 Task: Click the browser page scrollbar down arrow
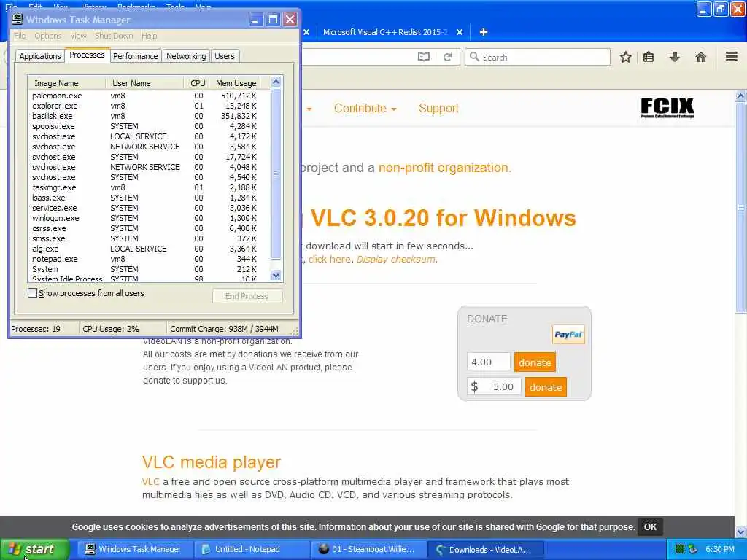coord(740,532)
